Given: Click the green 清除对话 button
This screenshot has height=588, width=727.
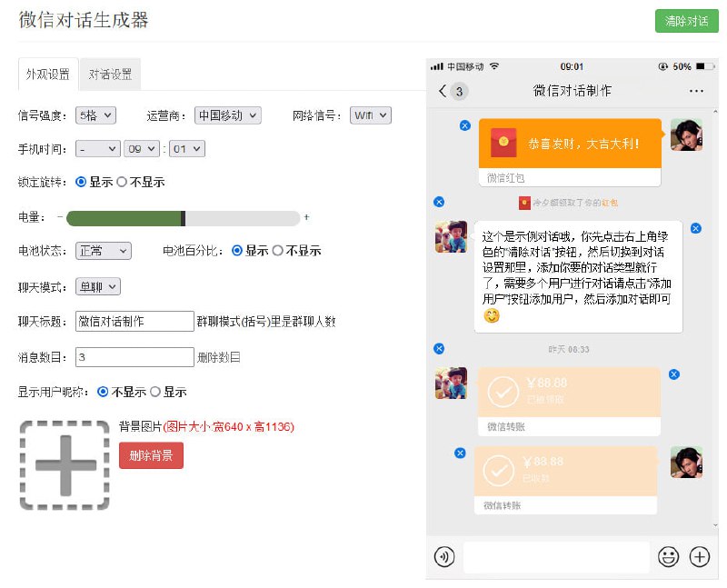Looking at the screenshot, I should coord(687,22).
